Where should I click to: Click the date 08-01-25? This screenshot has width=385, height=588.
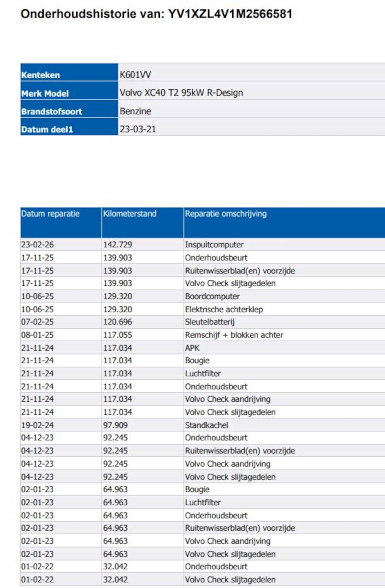click(x=37, y=335)
